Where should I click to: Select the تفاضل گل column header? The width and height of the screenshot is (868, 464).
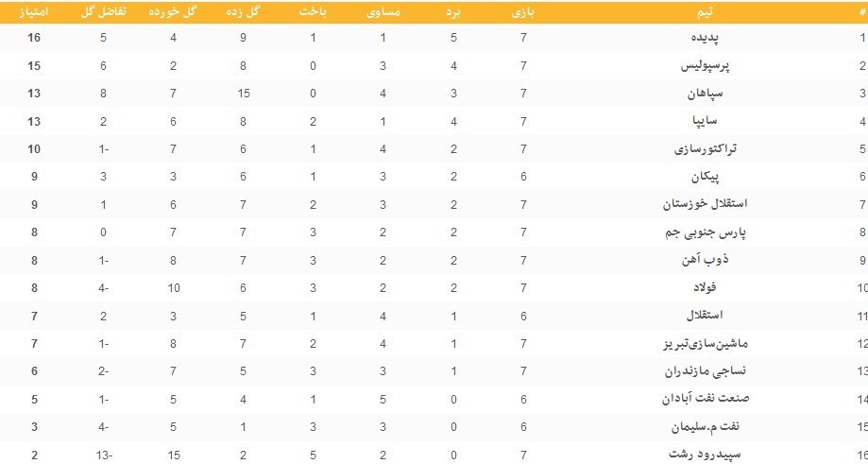pos(102,12)
